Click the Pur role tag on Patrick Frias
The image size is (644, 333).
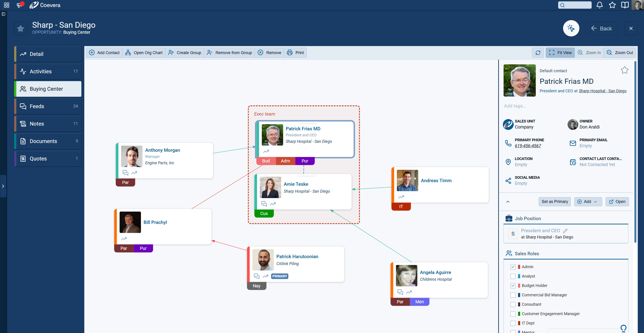click(305, 161)
